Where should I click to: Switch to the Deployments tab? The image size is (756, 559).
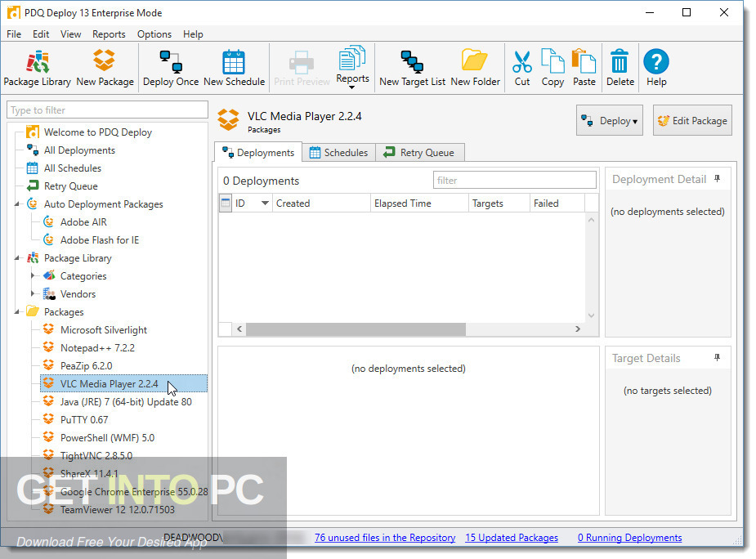point(258,152)
